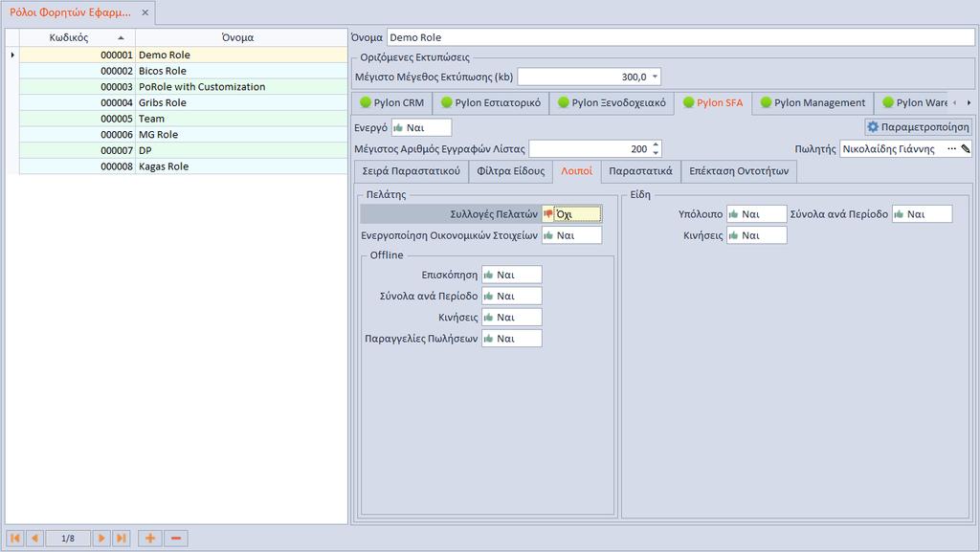Toggle Είδη Κινήσεις setting

[757, 235]
